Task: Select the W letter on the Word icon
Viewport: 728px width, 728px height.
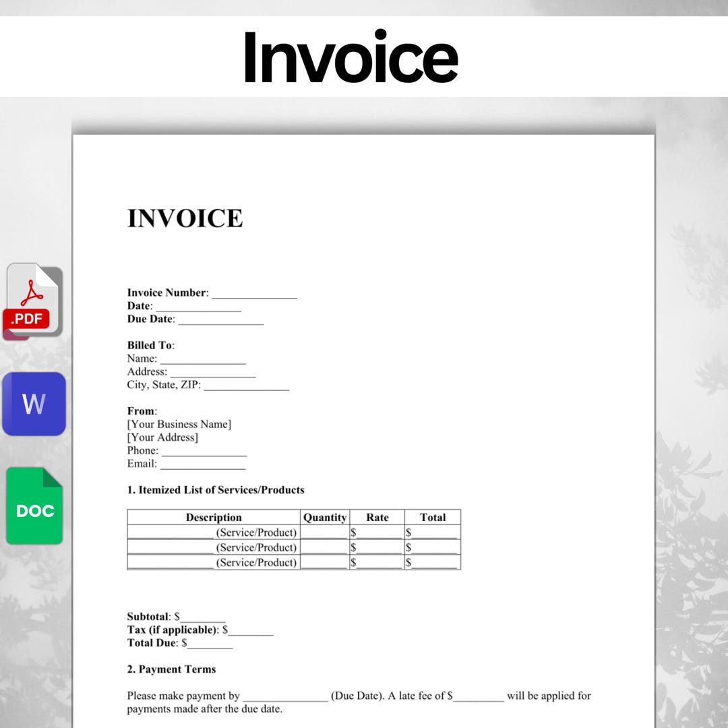Action: point(34,403)
